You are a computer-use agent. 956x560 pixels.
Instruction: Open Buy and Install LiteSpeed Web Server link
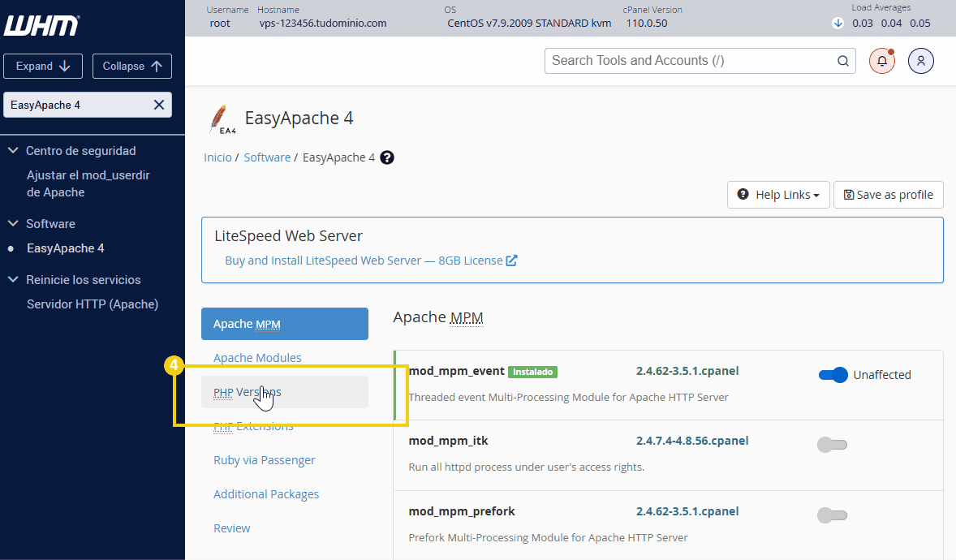(371, 261)
